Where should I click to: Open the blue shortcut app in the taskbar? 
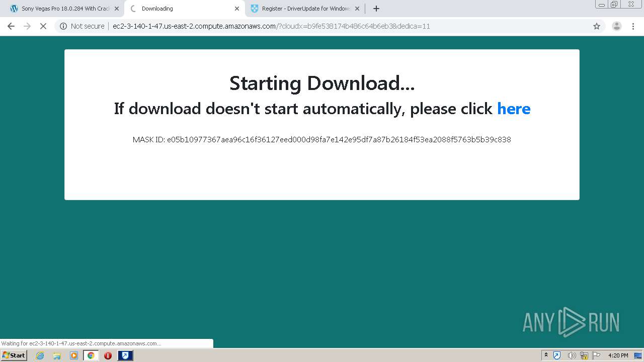tap(125, 355)
